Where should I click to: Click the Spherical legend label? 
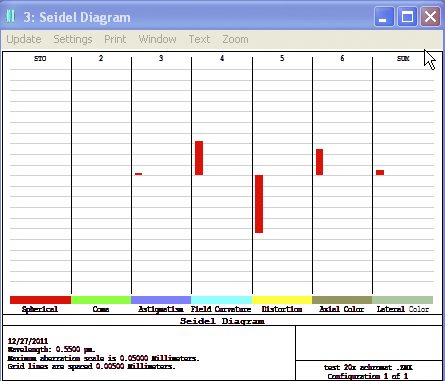click(x=40, y=309)
